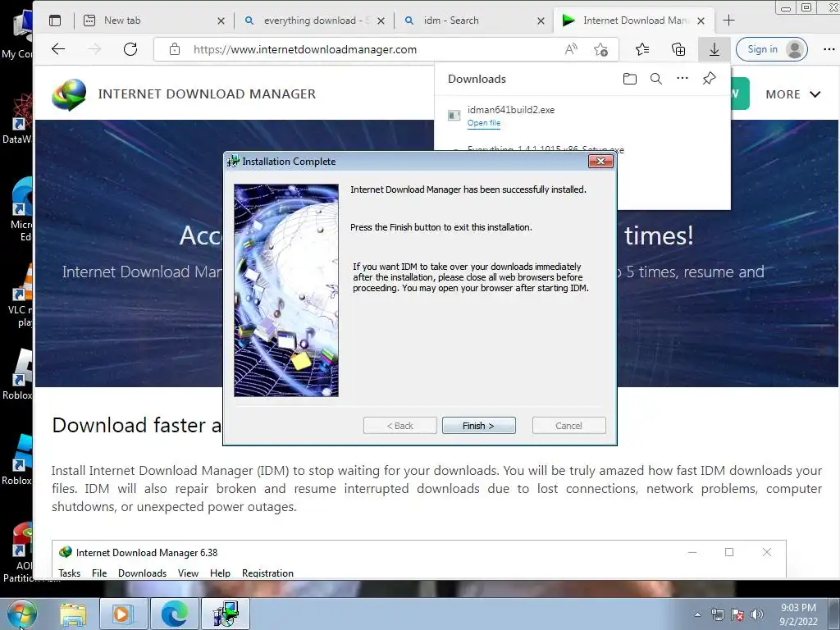Open the downloads folder icon
840x630 pixels.
630,79
